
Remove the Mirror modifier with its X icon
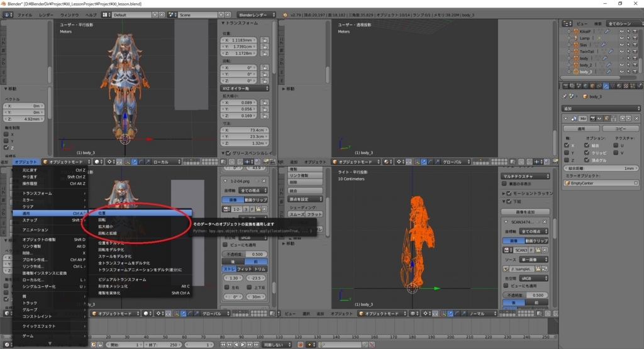pyautogui.click(x=636, y=119)
